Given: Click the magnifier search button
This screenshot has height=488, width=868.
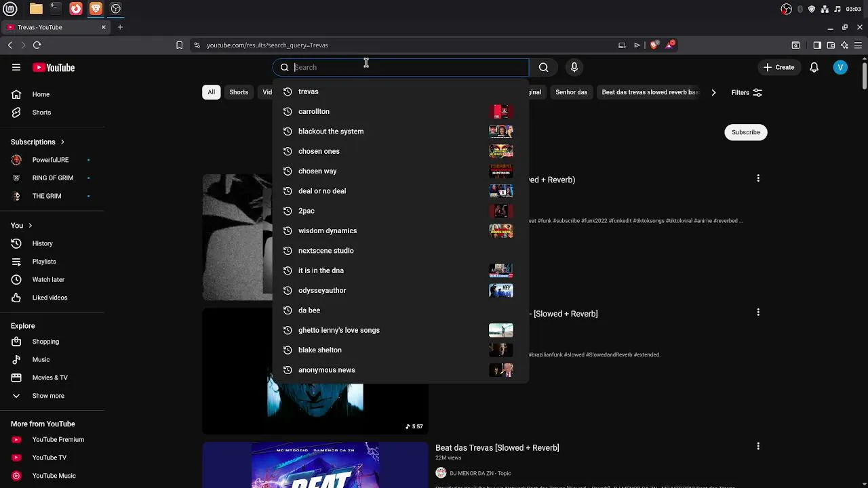Looking at the screenshot, I should pos(543,67).
